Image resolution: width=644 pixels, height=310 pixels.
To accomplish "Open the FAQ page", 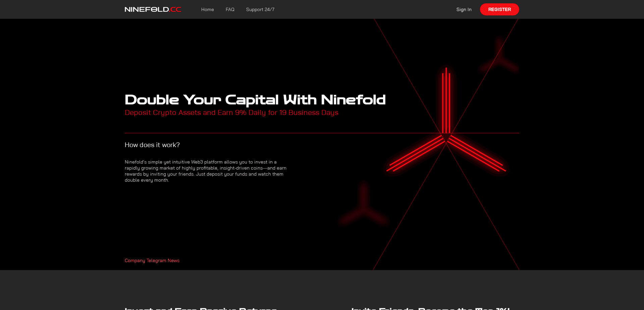I will [230, 9].
